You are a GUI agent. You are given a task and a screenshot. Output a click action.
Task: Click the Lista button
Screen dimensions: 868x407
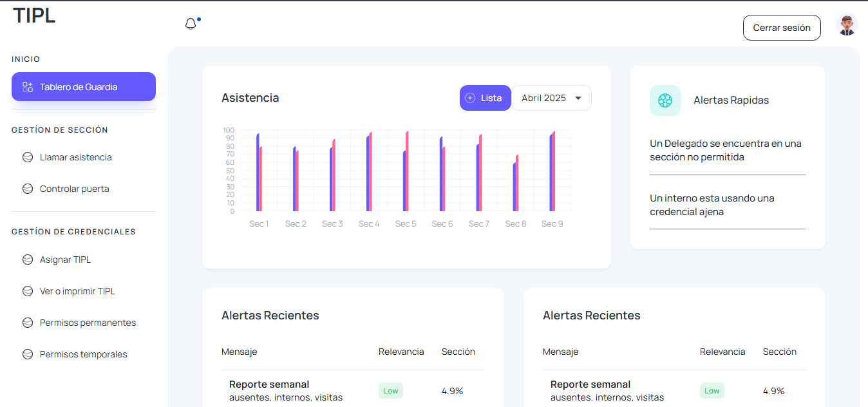(486, 98)
